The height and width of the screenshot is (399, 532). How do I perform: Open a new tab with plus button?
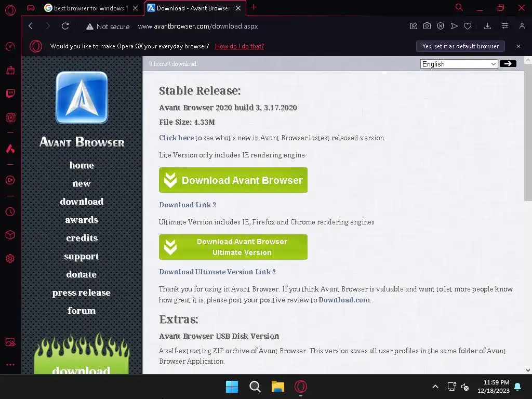coord(254,7)
